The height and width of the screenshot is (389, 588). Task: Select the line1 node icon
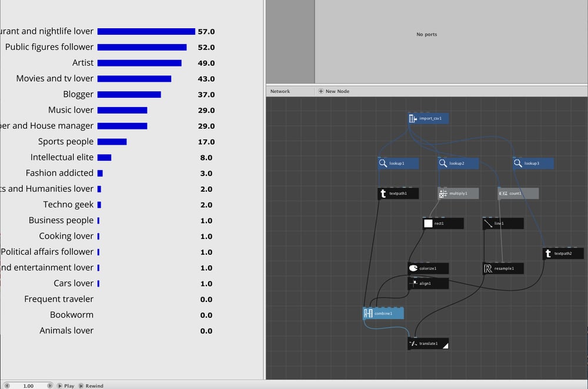click(x=488, y=224)
